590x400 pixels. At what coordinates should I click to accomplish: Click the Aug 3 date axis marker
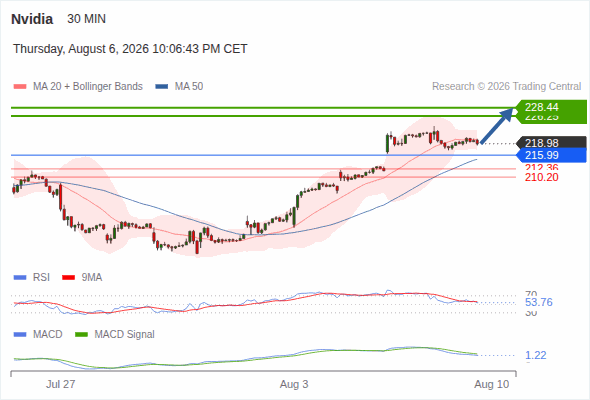[x=294, y=384]
